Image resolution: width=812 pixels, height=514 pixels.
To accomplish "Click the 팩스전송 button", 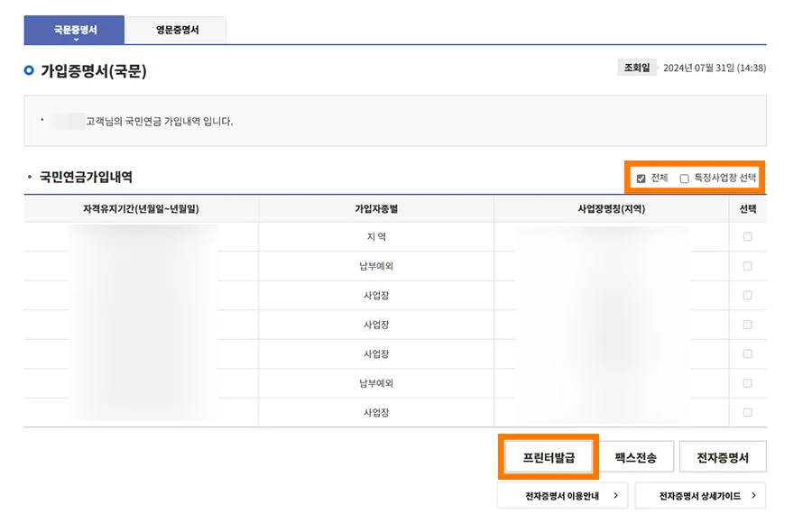I will [x=635, y=457].
